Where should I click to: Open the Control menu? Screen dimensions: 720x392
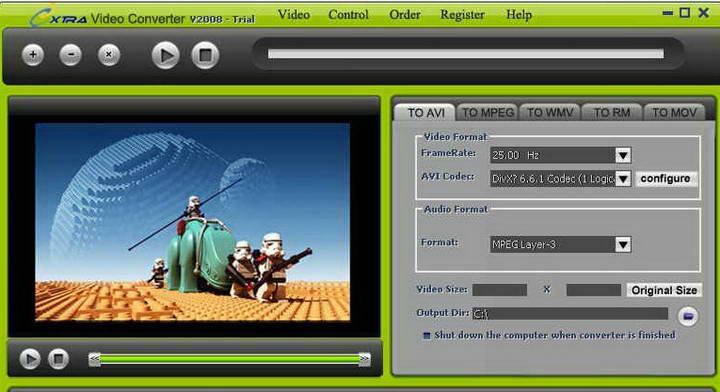point(348,15)
